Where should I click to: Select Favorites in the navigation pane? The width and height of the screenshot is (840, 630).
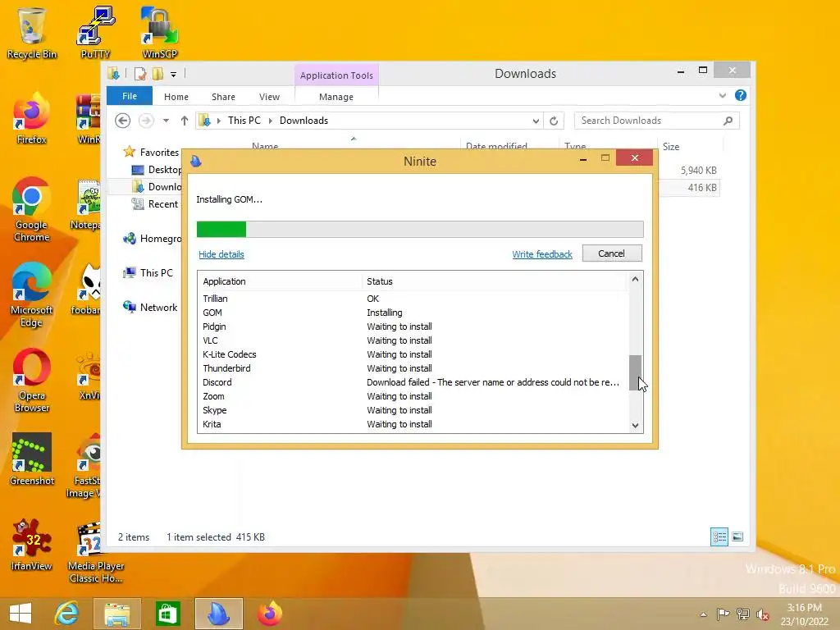click(159, 152)
